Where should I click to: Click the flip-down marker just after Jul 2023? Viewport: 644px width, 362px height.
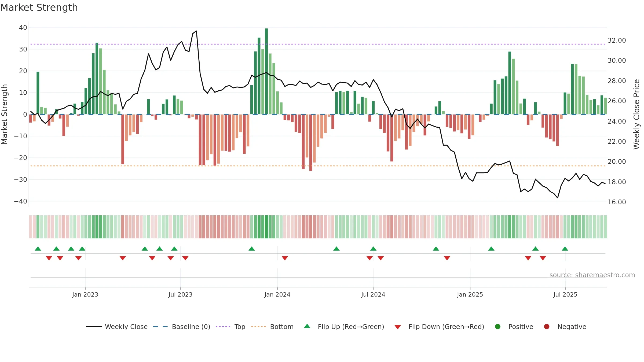[x=185, y=258]
